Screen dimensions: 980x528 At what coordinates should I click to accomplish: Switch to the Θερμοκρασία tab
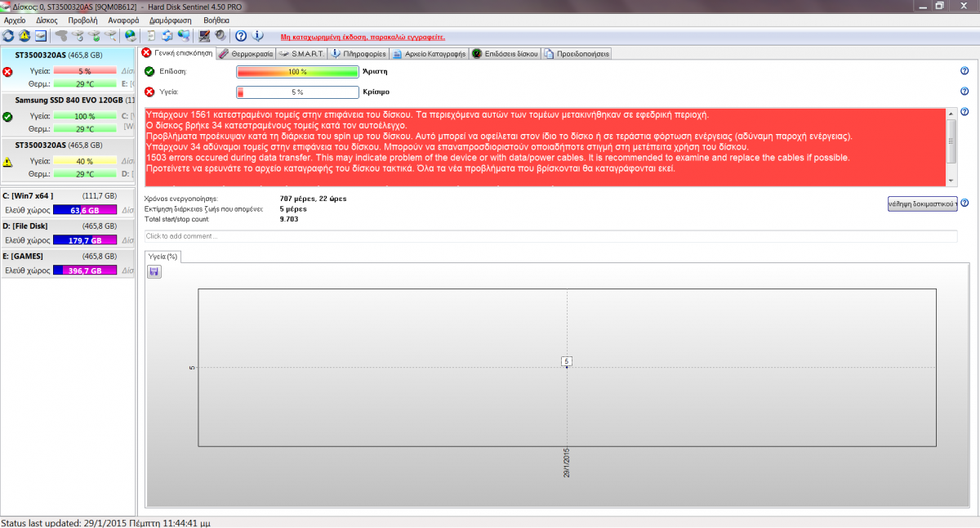(x=246, y=54)
